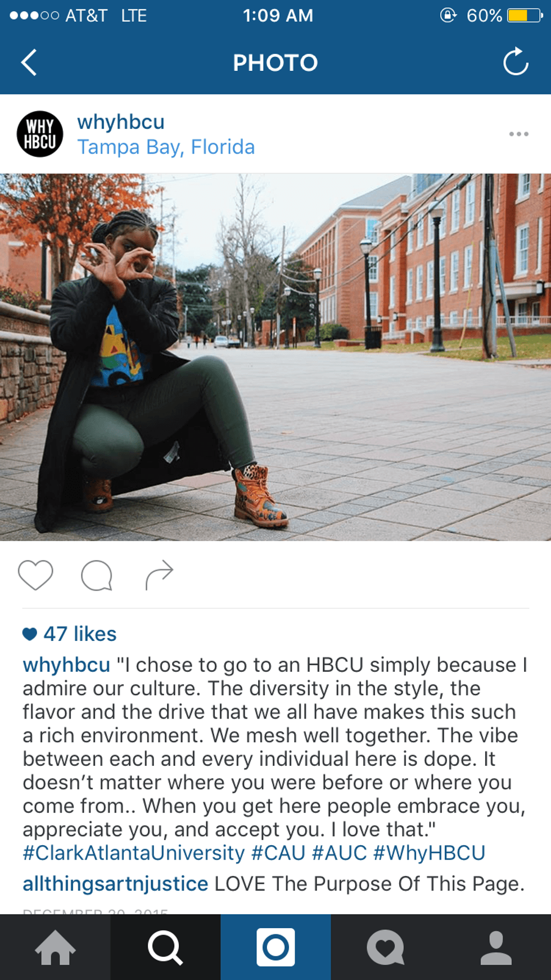Open the #AUC hashtag
The height and width of the screenshot is (980, 551).
click(340, 853)
